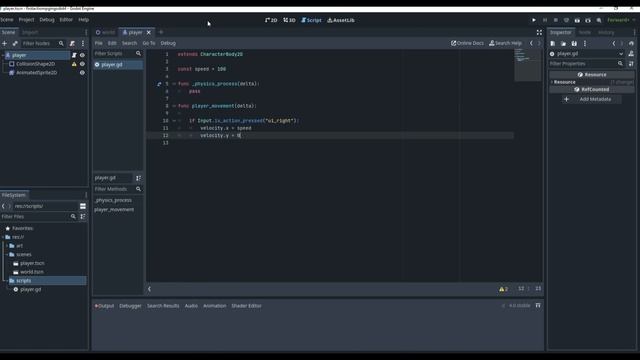This screenshot has height=360, width=640.
Task: Toggle visibility of player node
Action: 82,55
